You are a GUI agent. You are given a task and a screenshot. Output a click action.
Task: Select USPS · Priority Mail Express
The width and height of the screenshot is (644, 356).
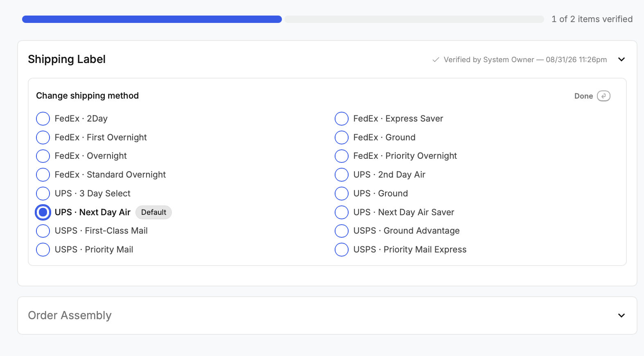342,250
